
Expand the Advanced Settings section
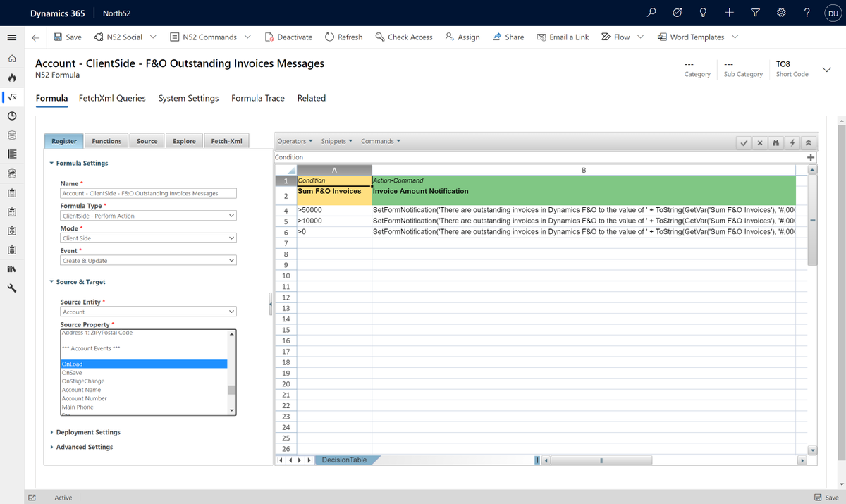point(81,447)
